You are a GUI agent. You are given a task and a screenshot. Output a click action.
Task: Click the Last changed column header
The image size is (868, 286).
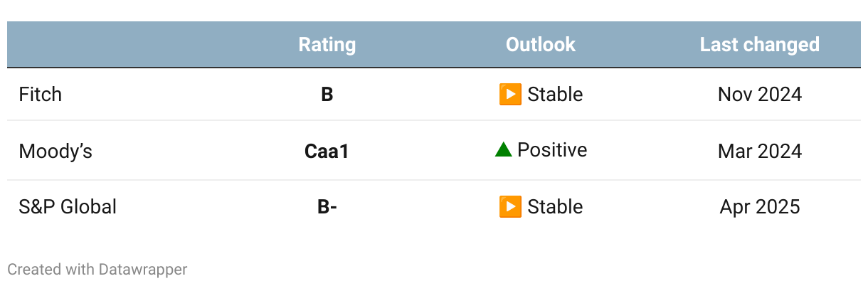click(760, 45)
